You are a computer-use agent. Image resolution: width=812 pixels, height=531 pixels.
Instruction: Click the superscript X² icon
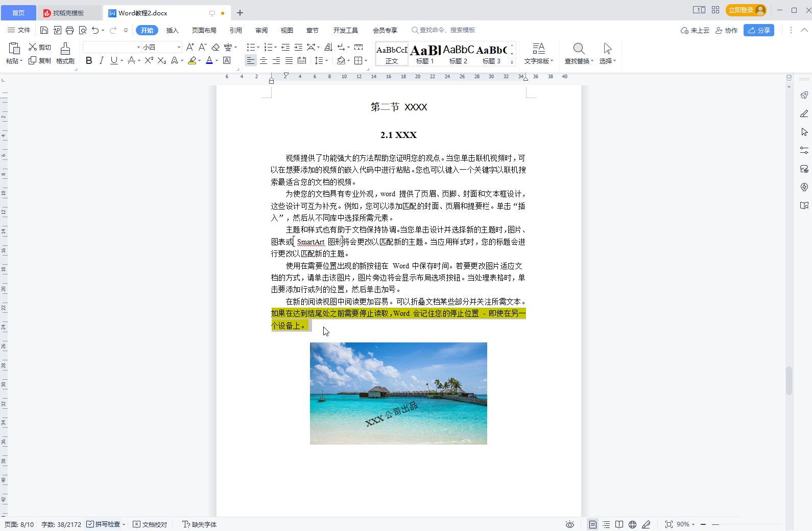pos(149,60)
